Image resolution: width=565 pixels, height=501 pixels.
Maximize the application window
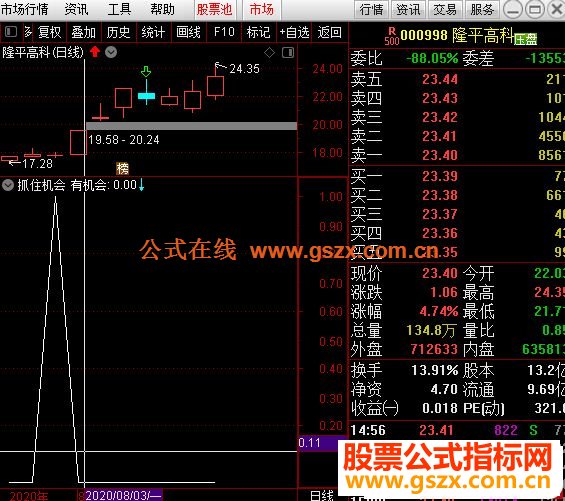(535, 9)
